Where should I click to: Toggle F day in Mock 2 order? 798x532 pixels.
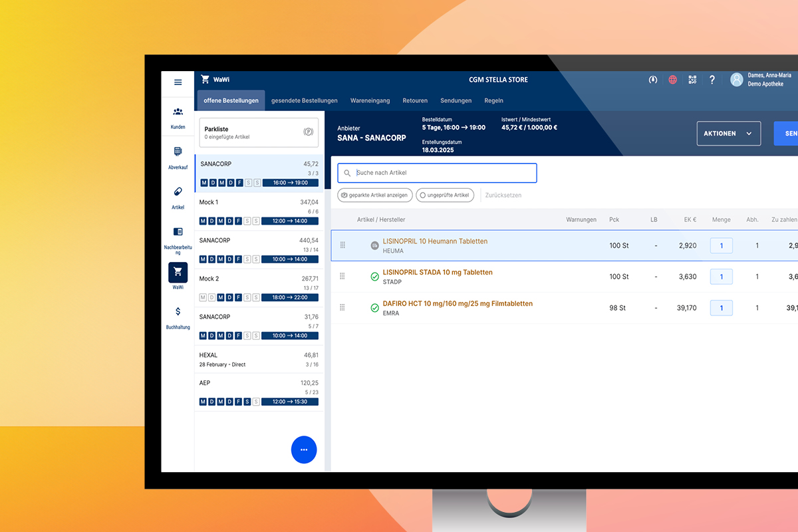(238, 297)
